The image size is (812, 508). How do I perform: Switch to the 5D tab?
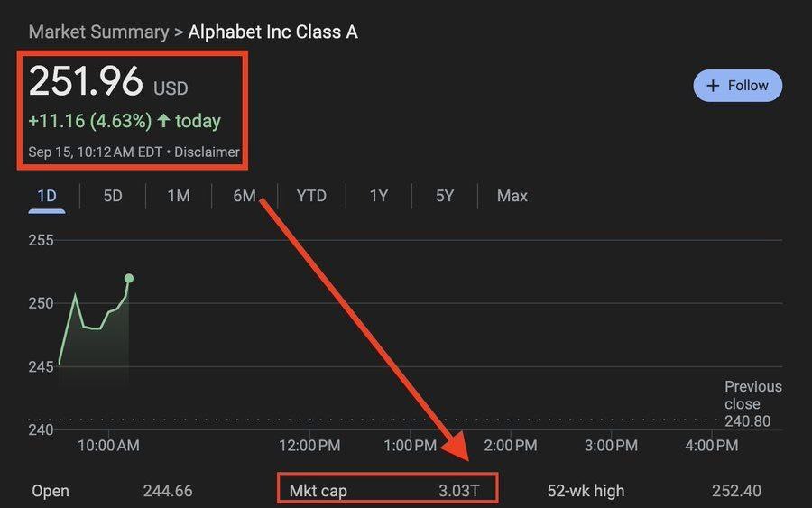click(113, 196)
